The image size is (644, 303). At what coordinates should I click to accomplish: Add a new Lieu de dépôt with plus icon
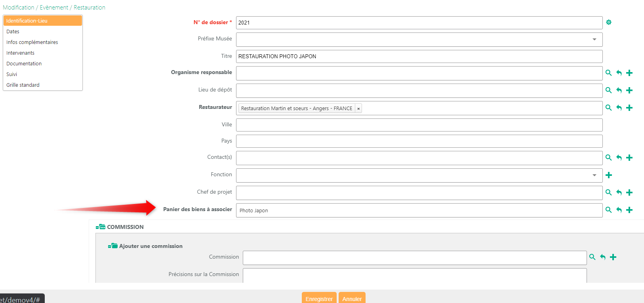click(629, 90)
